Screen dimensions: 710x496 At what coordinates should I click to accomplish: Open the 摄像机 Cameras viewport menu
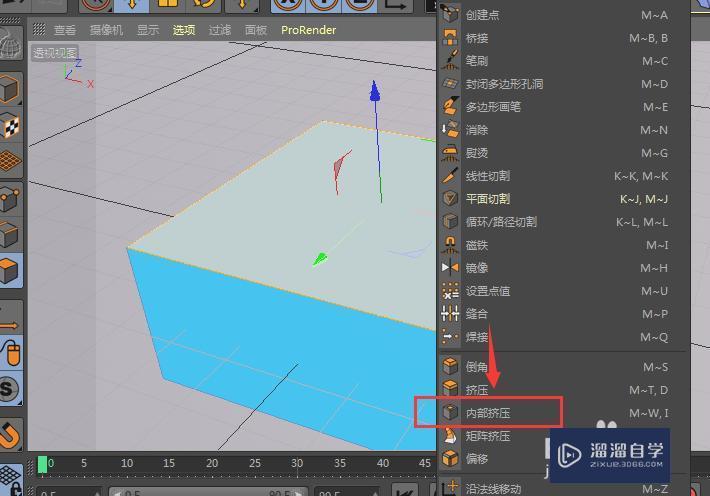point(106,30)
